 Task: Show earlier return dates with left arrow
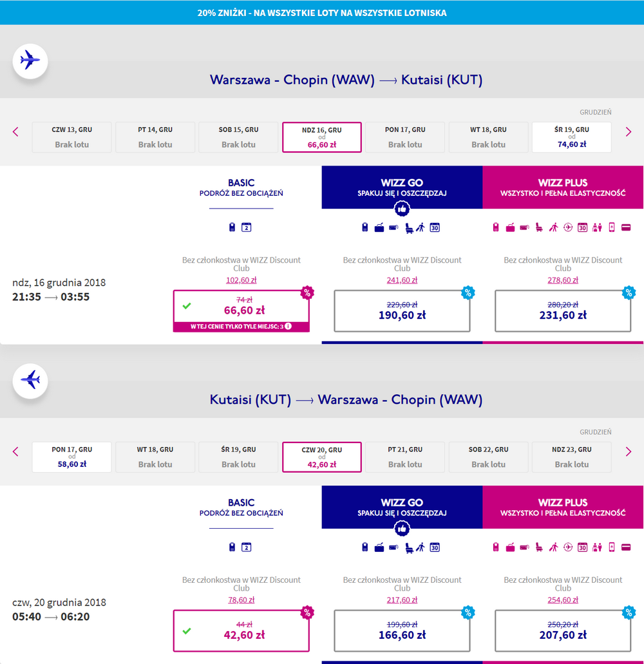click(15, 451)
